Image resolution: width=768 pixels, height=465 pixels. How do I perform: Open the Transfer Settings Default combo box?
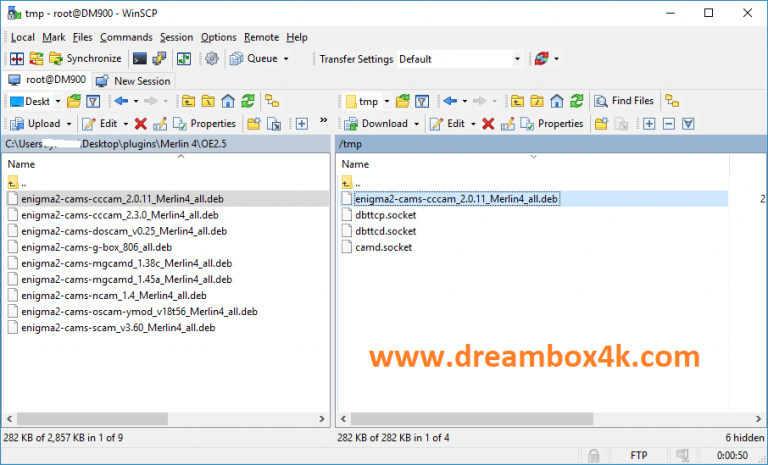click(x=459, y=59)
